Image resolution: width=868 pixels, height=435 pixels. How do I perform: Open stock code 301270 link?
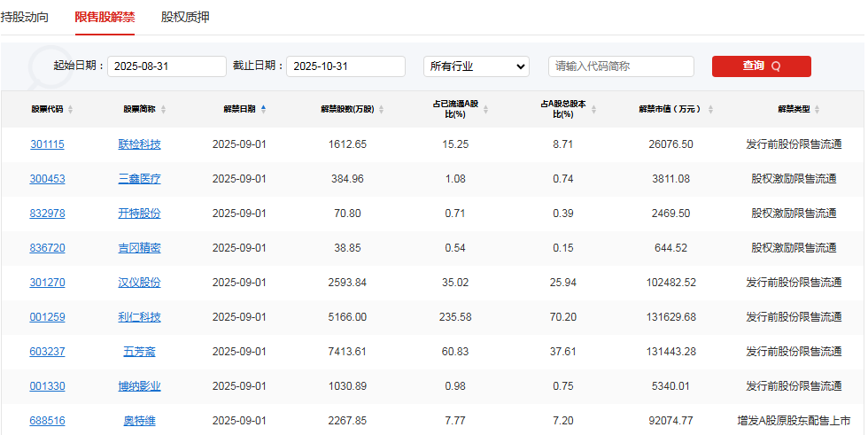pos(47,283)
